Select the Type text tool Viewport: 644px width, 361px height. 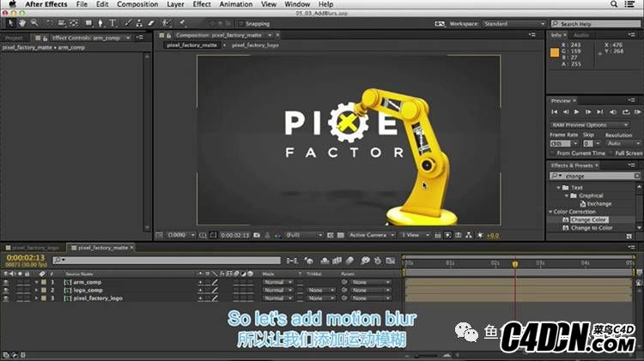tap(112, 23)
